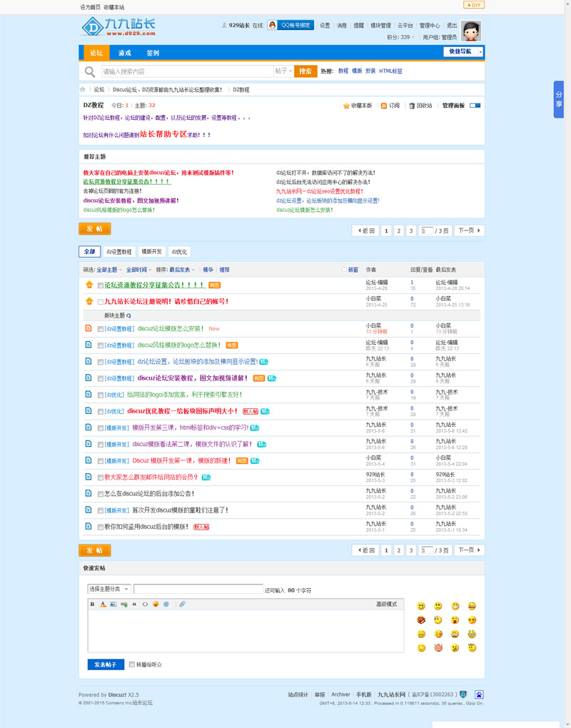The height and width of the screenshot is (728, 571).
Task: Click the quote editor icon
Action: pyautogui.click(x=135, y=604)
